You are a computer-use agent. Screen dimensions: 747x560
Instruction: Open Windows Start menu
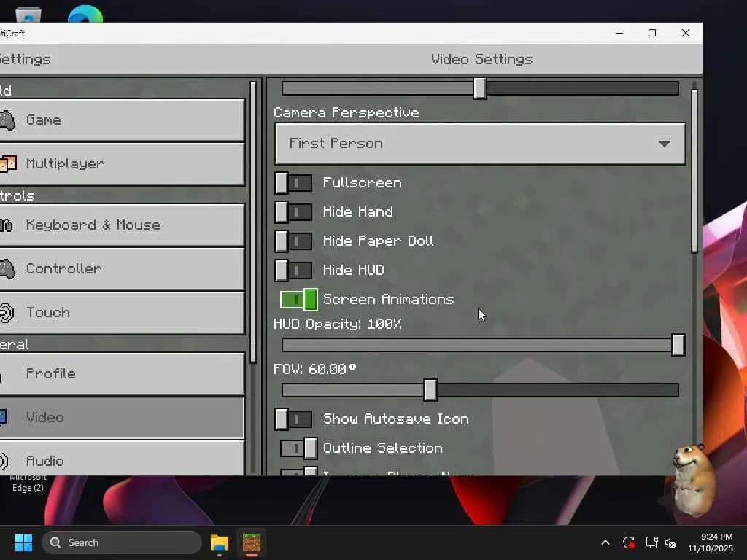(x=23, y=542)
